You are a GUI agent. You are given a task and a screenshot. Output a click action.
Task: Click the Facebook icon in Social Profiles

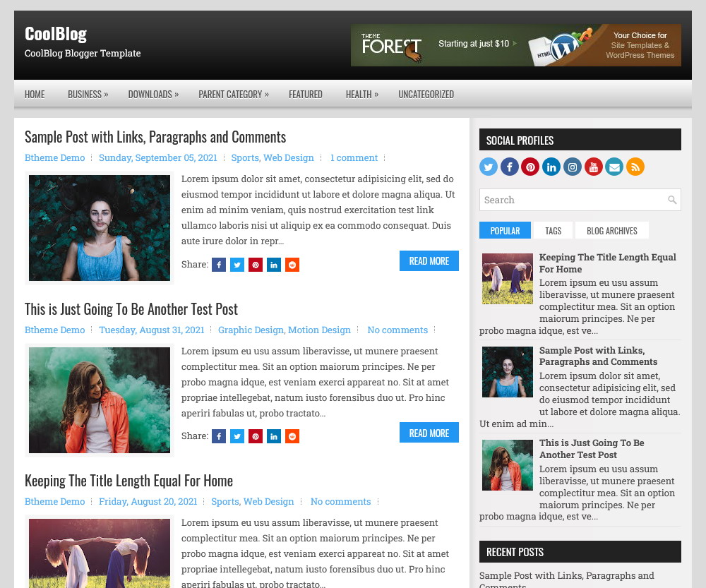pos(510,167)
